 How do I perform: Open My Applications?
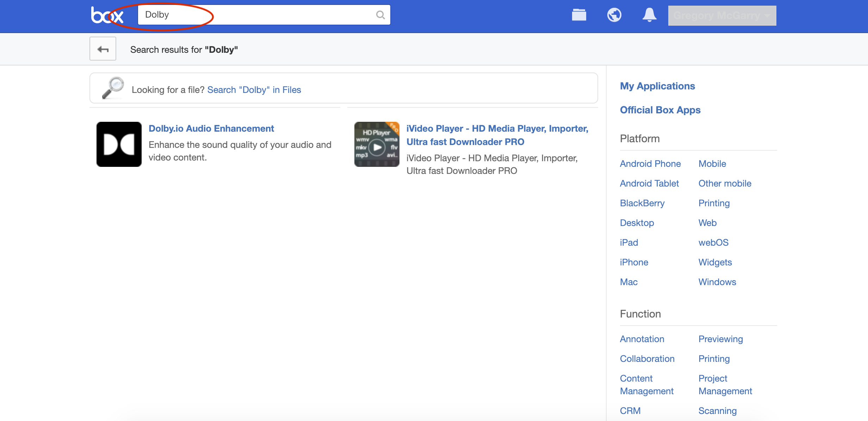657,86
